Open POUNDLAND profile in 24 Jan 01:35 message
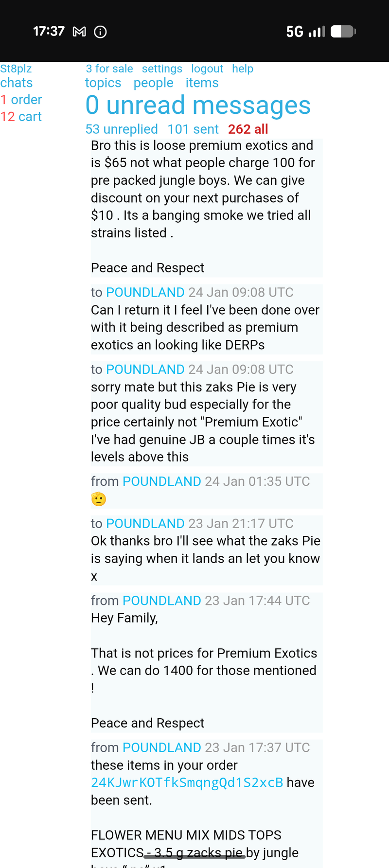The width and height of the screenshot is (389, 868). [161, 481]
